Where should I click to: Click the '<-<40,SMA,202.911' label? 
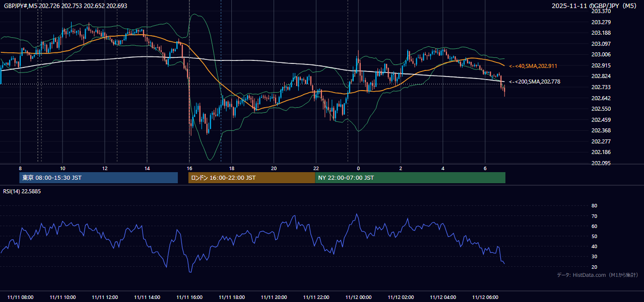click(533, 66)
